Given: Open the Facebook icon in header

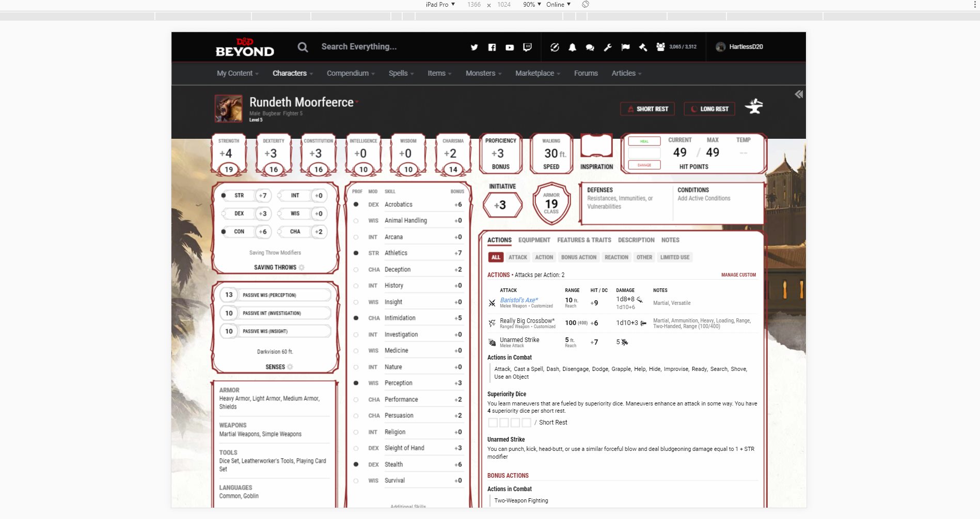Looking at the screenshot, I should tap(492, 47).
